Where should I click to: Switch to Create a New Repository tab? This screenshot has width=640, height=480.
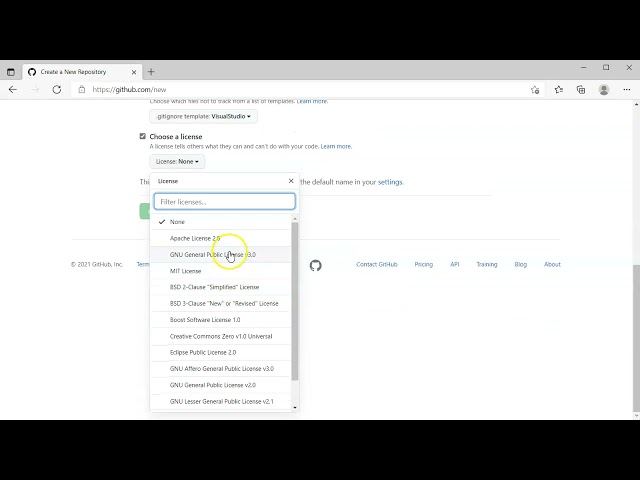click(x=82, y=72)
